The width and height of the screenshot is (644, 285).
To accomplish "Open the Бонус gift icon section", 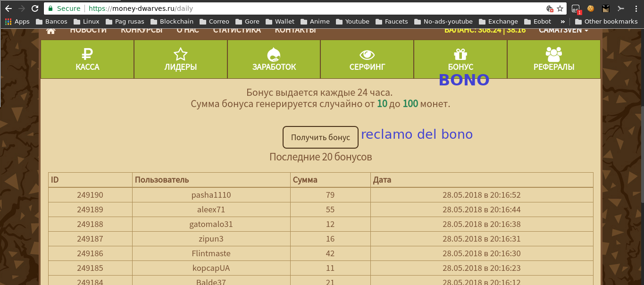I will pos(460,59).
